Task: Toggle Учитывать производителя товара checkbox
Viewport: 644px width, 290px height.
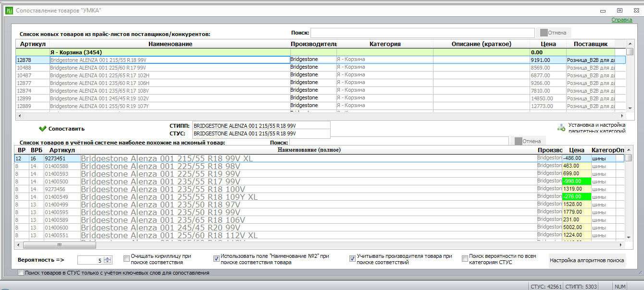Action: tap(353, 259)
